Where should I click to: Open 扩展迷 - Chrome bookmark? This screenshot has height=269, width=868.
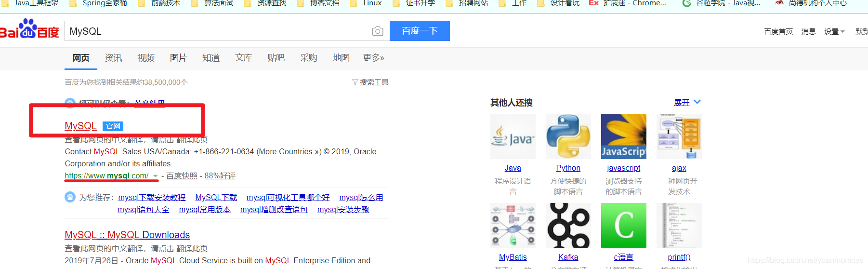[x=628, y=3]
